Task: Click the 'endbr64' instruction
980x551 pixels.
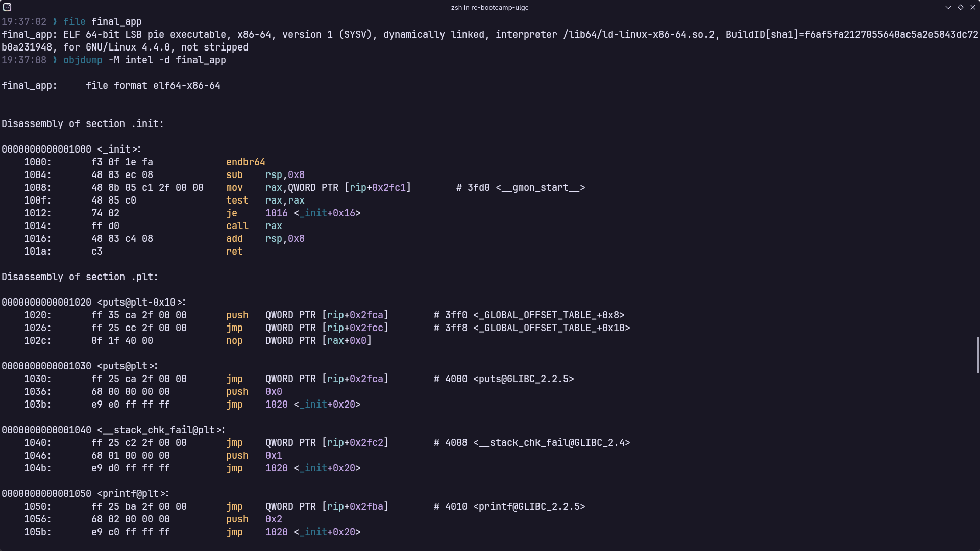Action: [x=246, y=162]
